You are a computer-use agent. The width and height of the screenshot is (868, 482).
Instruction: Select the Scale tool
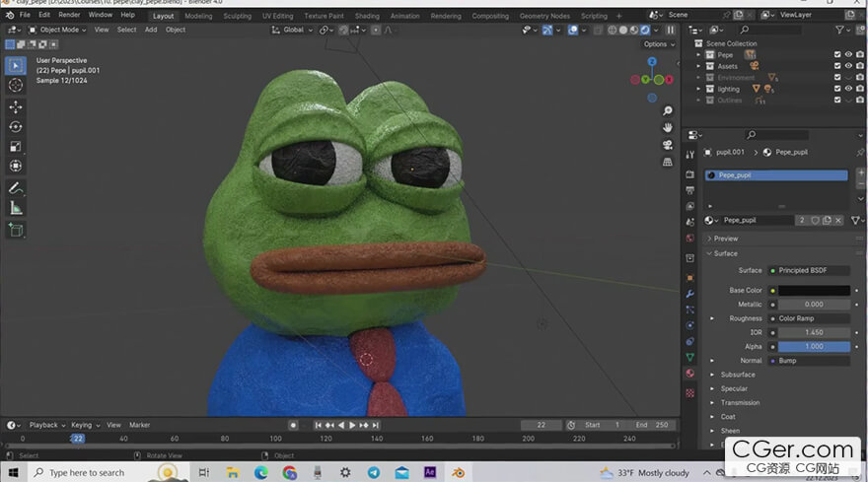pos(16,147)
